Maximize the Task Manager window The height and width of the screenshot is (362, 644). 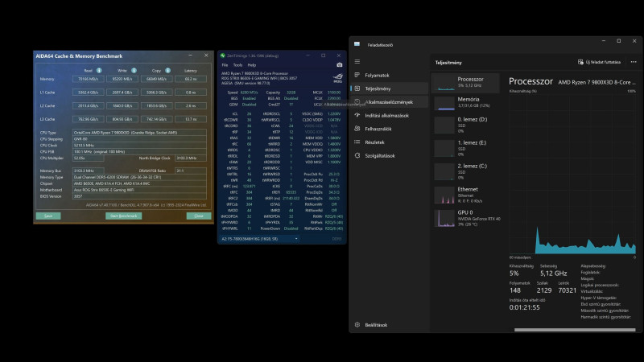tap(618, 41)
